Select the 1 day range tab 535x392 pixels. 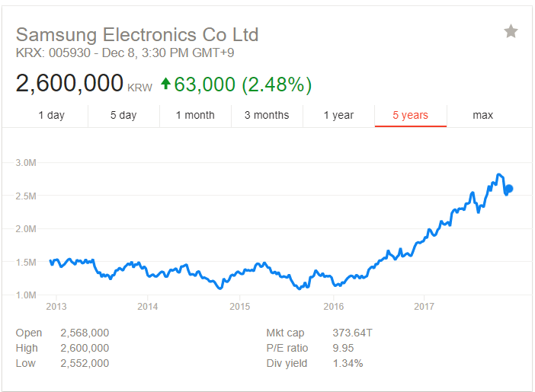[x=51, y=115]
